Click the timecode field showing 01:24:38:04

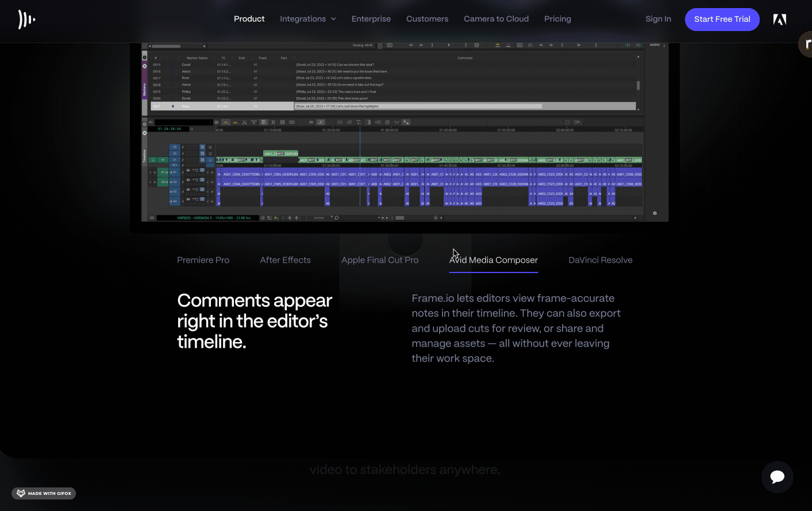pyautogui.click(x=170, y=129)
